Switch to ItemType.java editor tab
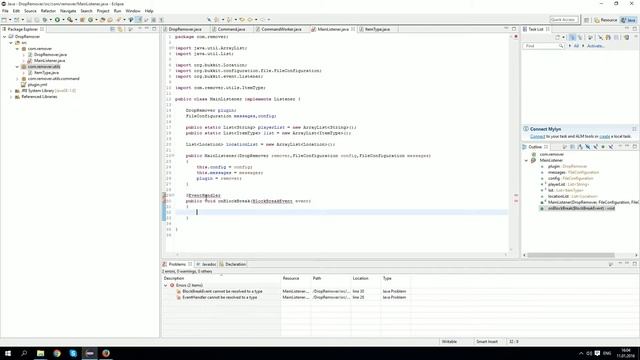This screenshot has width=640, height=360. [377, 29]
